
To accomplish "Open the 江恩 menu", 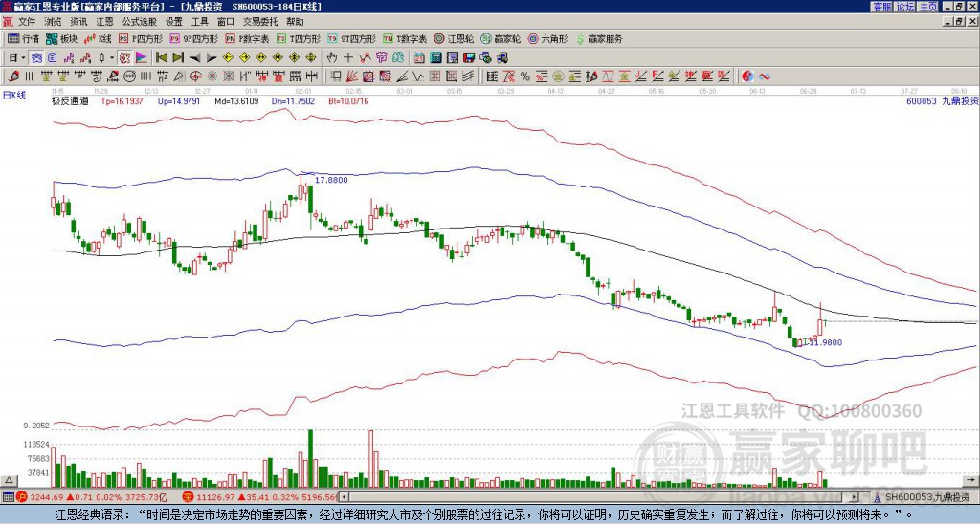I will pos(104,22).
